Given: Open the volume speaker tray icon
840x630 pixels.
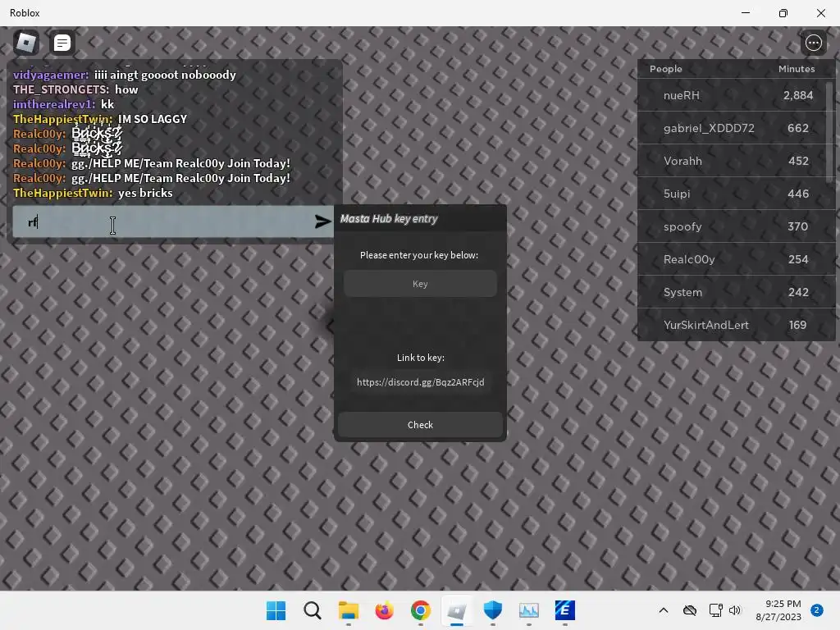Looking at the screenshot, I should point(735,610).
